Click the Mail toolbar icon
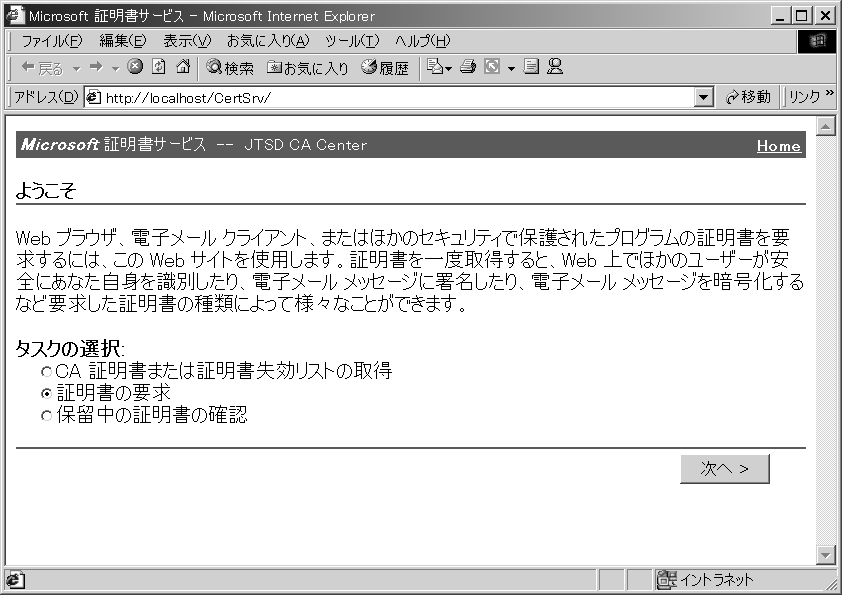The height and width of the screenshot is (595, 842). (434, 67)
